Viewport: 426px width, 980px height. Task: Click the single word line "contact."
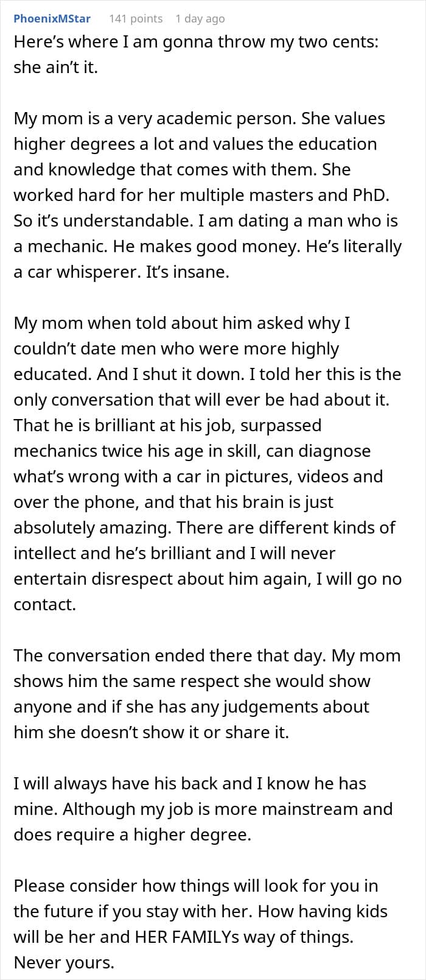[x=44, y=604]
